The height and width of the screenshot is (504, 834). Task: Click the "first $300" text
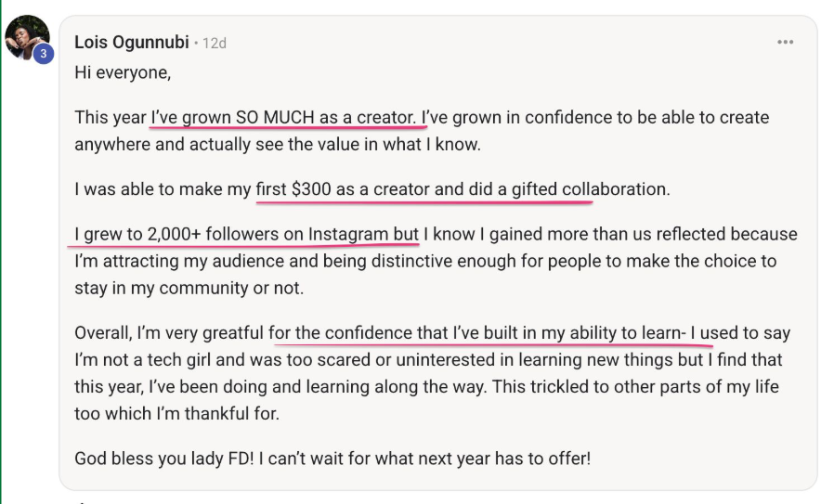pyautogui.click(x=293, y=189)
